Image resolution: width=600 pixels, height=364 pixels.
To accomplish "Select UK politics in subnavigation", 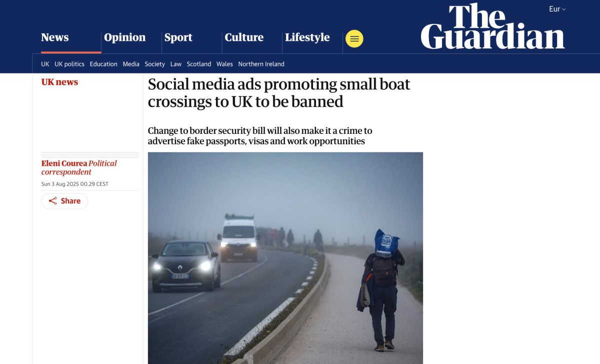I will (69, 64).
